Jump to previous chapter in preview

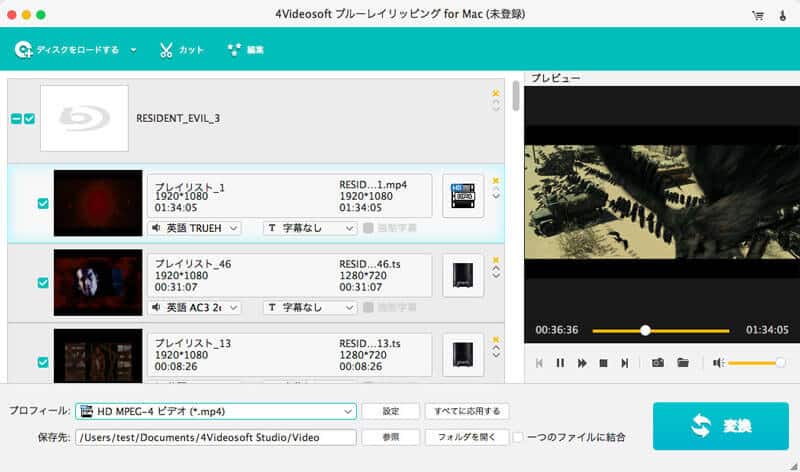[x=539, y=363]
